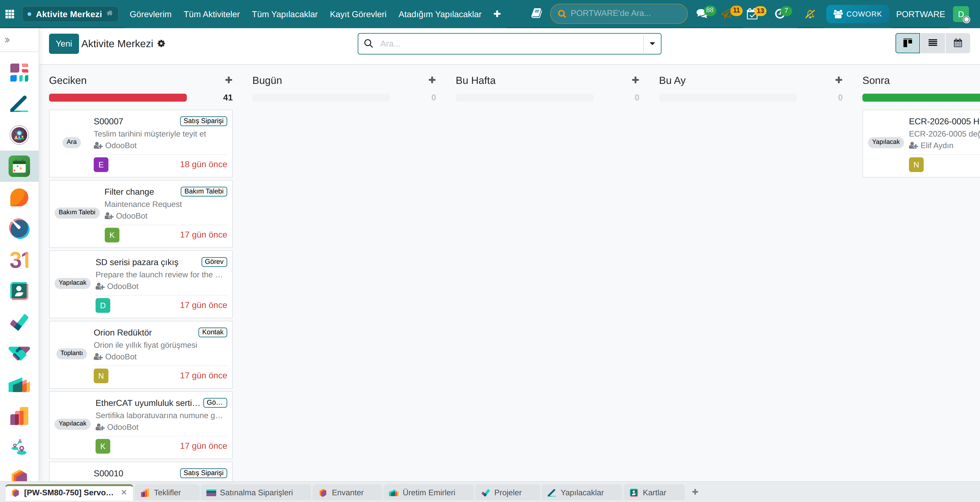
Task: Click the red Geciken progress bar
Action: tap(118, 98)
